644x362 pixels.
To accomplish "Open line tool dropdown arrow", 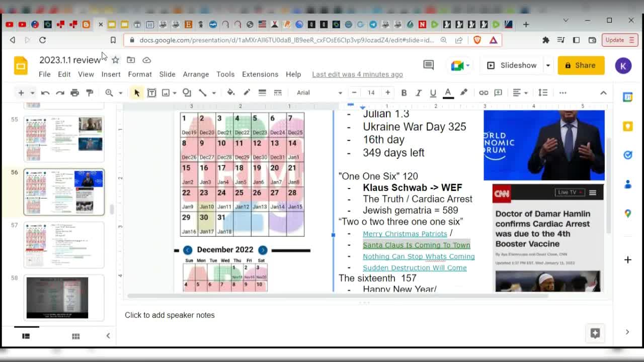I will tap(214, 93).
